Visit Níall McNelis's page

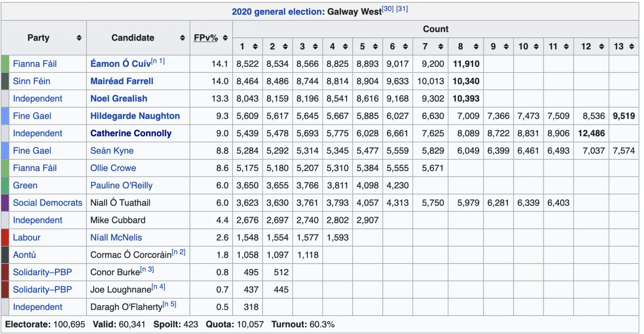[x=116, y=237]
